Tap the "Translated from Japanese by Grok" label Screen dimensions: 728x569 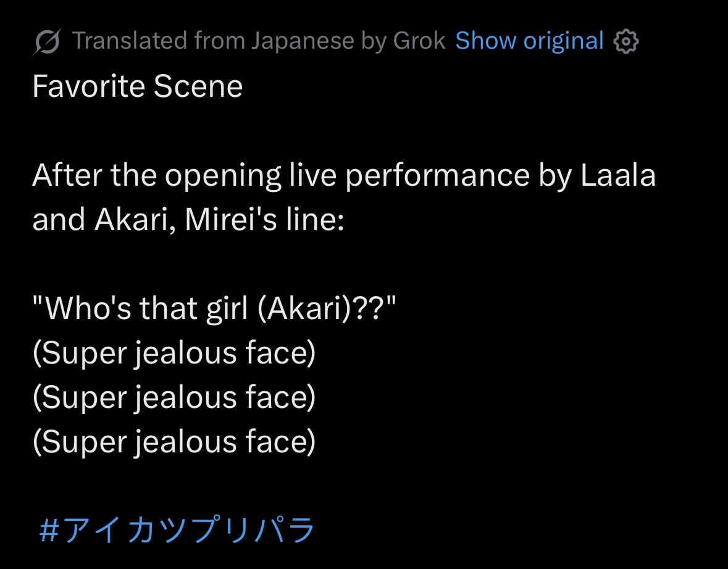pyautogui.click(x=258, y=41)
